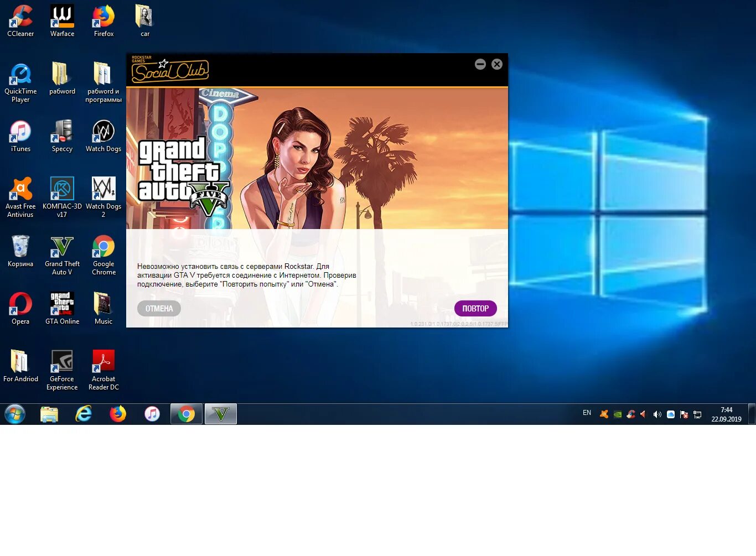Open the QuickTime Player desktop shortcut

coord(20,83)
